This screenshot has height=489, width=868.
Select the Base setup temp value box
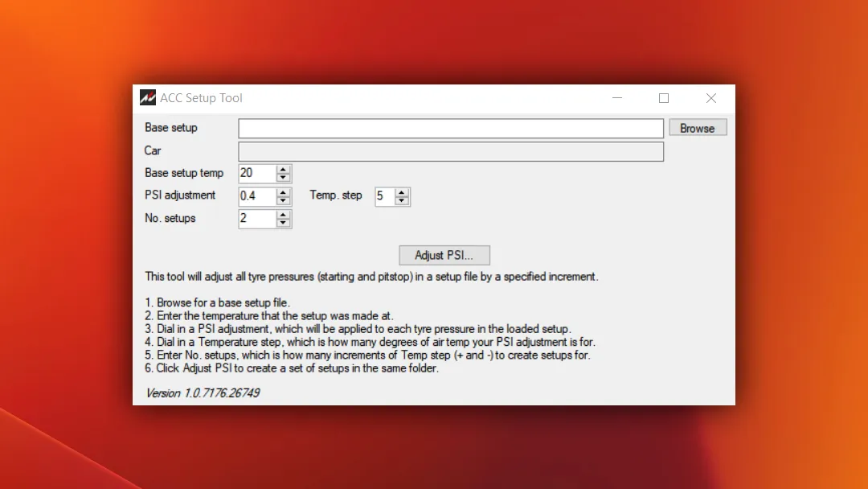point(256,173)
